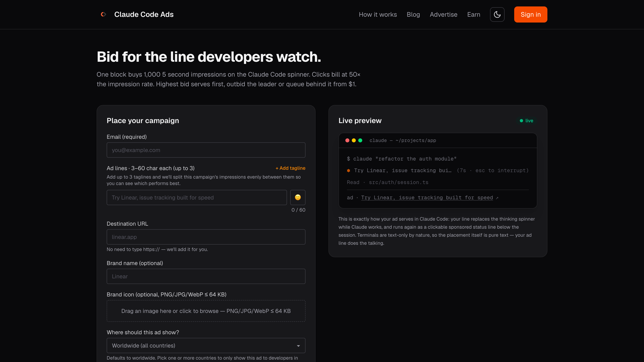Click the Claude Code Ads title
Image resolution: width=644 pixels, height=362 pixels.
click(x=144, y=14)
